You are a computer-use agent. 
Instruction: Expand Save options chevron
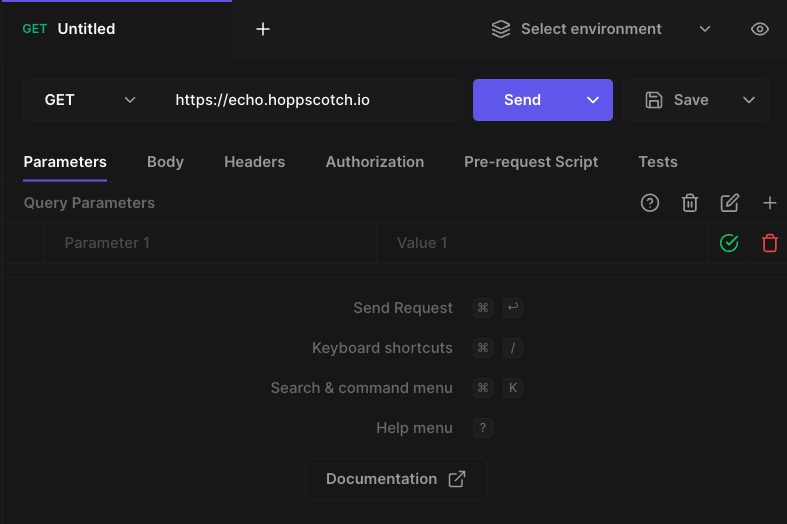coord(748,100)
